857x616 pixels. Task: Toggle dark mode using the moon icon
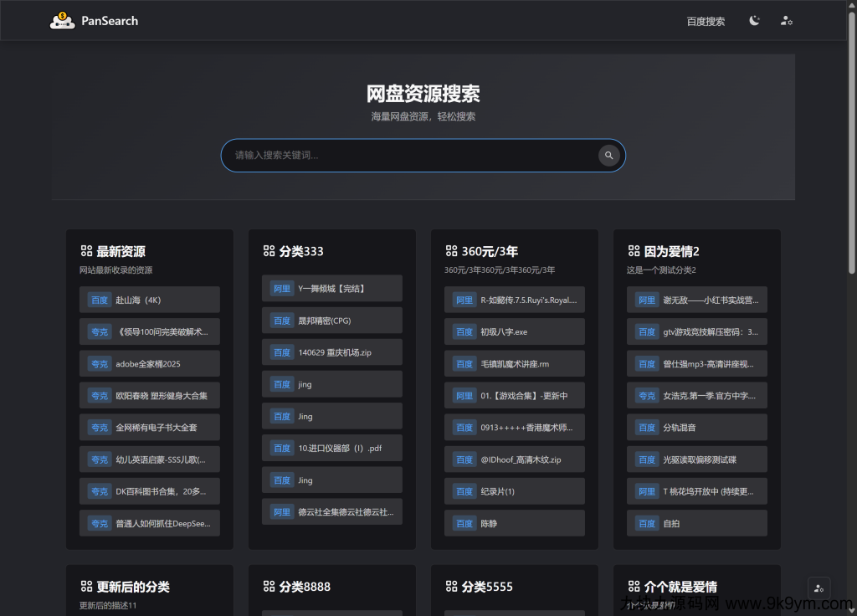click(x=754, y=21)
